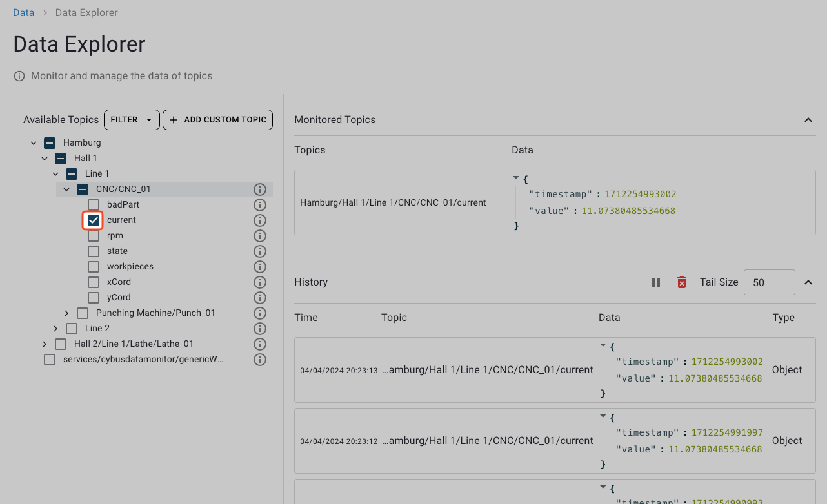View info for the yCord topic

tap(260, 298)
